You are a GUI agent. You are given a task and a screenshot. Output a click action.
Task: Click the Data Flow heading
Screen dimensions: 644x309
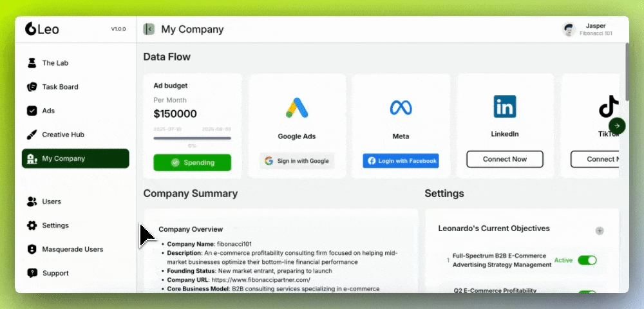(x=167, y=57)
